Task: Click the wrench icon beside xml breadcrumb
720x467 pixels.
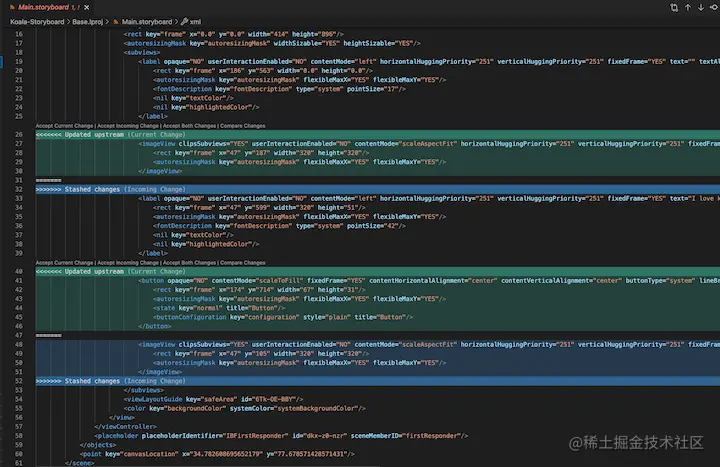Action: (x=184, y=22)
